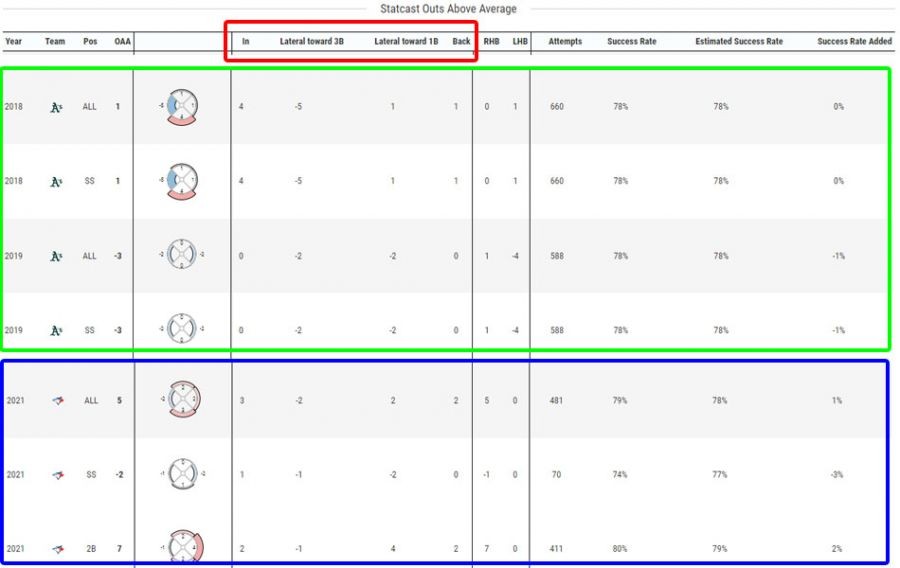900x568 pixels.
Task: Sort table by Year column header
Action: (x=13, y=41)
